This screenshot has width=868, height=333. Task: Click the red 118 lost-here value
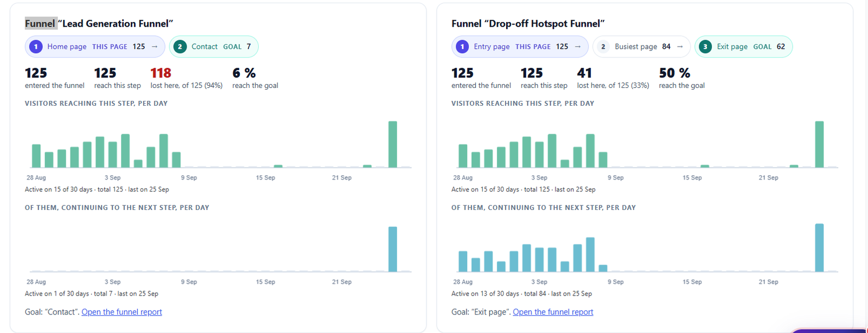[x=161, y=73]
